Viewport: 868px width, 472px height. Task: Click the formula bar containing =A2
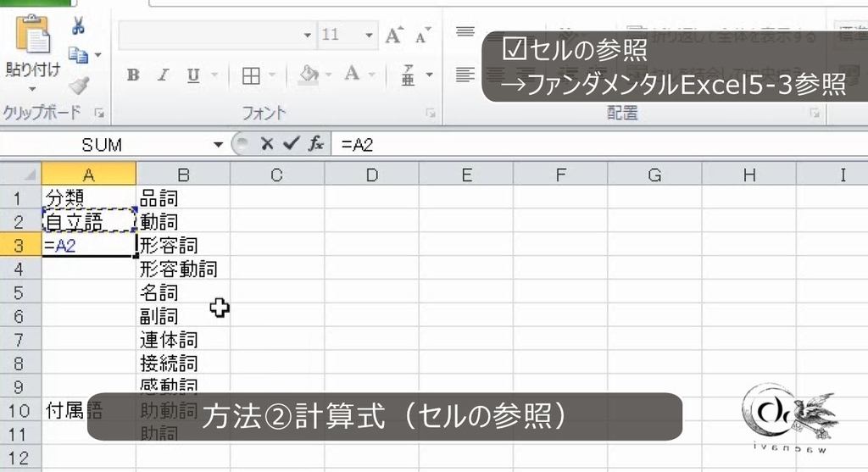[x=600, y=145]
